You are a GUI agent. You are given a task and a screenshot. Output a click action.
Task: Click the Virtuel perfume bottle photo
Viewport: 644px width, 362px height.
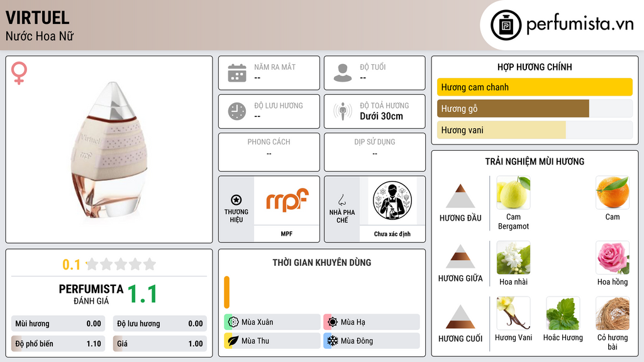coord(111,150)
